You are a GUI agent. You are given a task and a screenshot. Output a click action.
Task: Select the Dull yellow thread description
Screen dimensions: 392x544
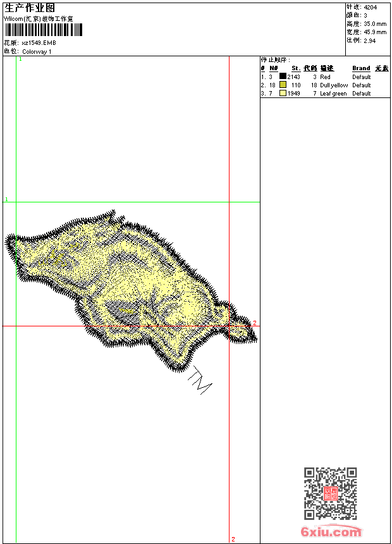click(x=333, y=85)
